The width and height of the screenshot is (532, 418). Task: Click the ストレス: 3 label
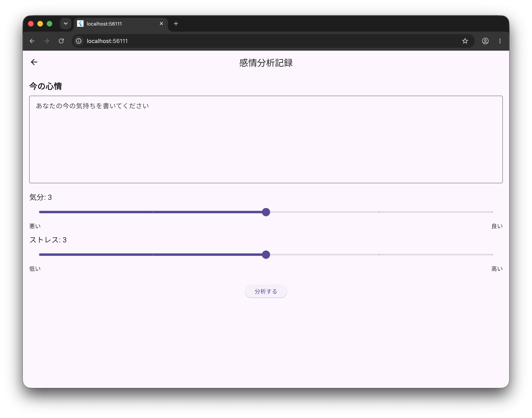click(x=48, y=240)
